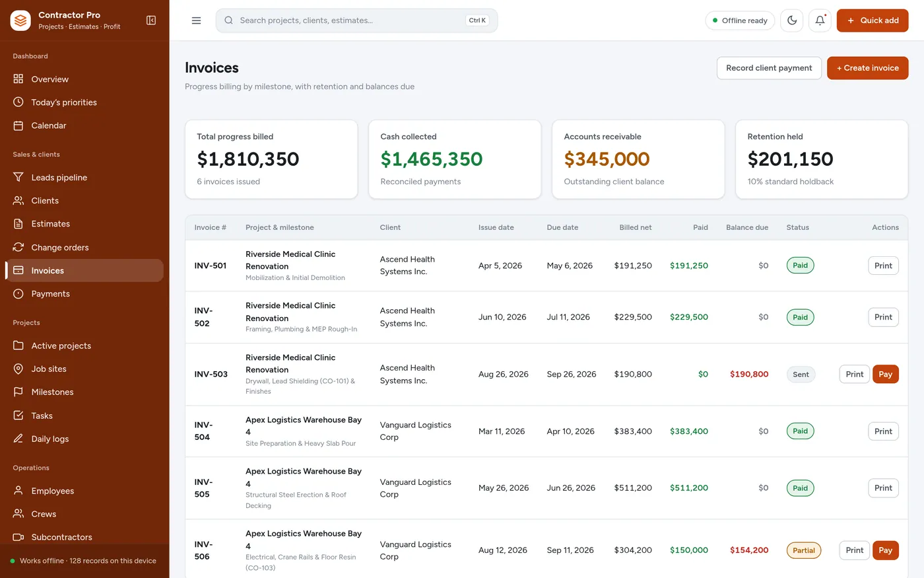Focus the search projects input field
Screen dimensions: 924x578
click(x=356, y=20)
